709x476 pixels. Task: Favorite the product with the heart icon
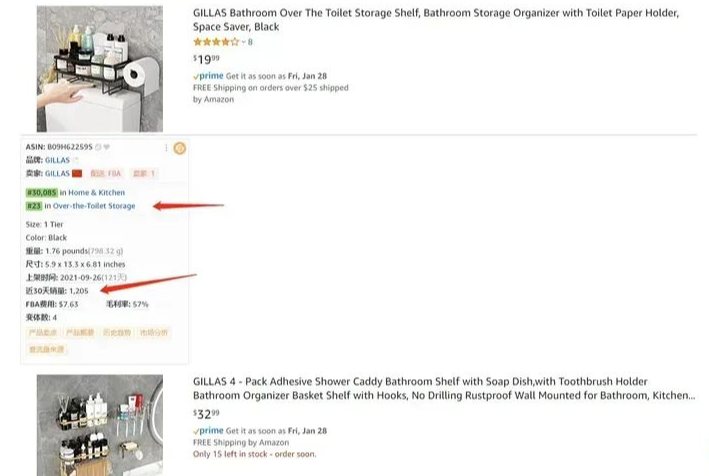coord(106,147)
